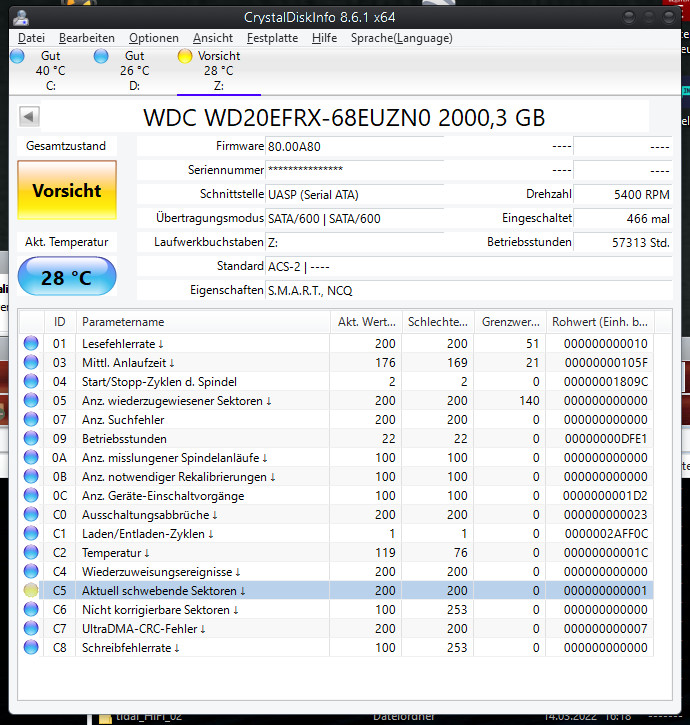Click status orb of Start/Stopp-Zyklen row

point(31,381)
